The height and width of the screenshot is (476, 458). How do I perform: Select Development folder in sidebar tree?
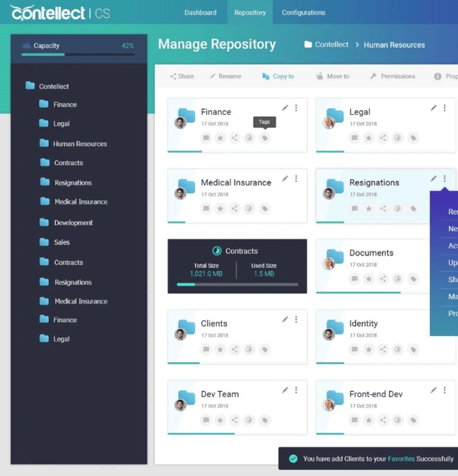tap(66, 223)
